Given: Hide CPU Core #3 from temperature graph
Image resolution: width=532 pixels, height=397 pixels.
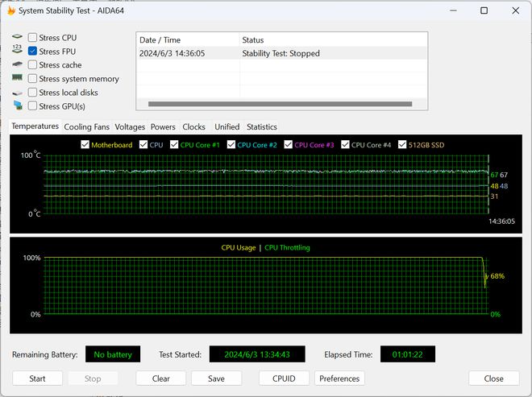Looking at the screenshot, I should pos(288,145).
